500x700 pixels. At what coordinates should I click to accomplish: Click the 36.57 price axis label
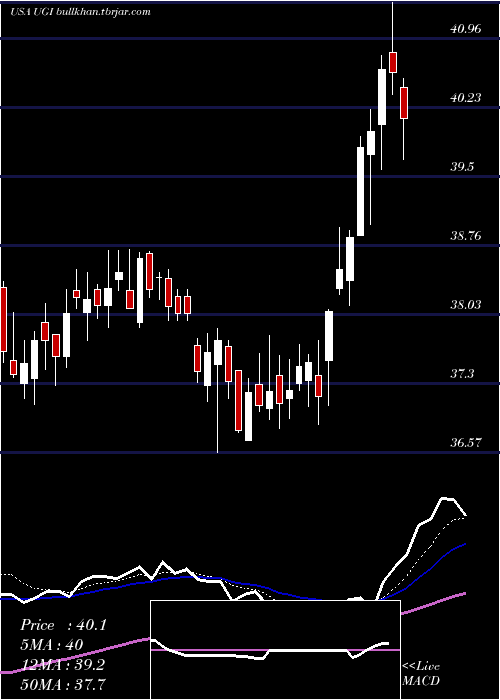[466, 443]
